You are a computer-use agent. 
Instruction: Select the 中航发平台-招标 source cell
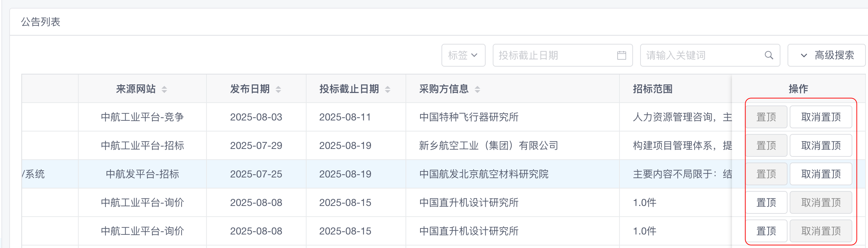[x=142, y=174]
